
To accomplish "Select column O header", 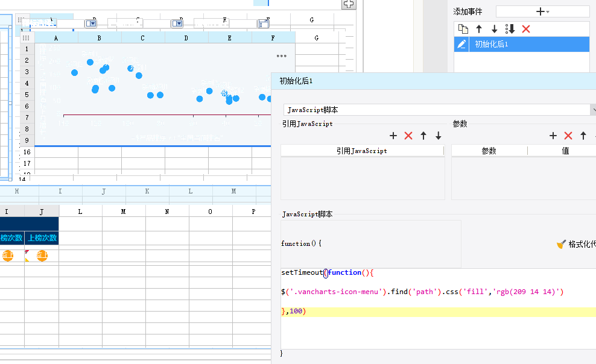I will 210,212.
